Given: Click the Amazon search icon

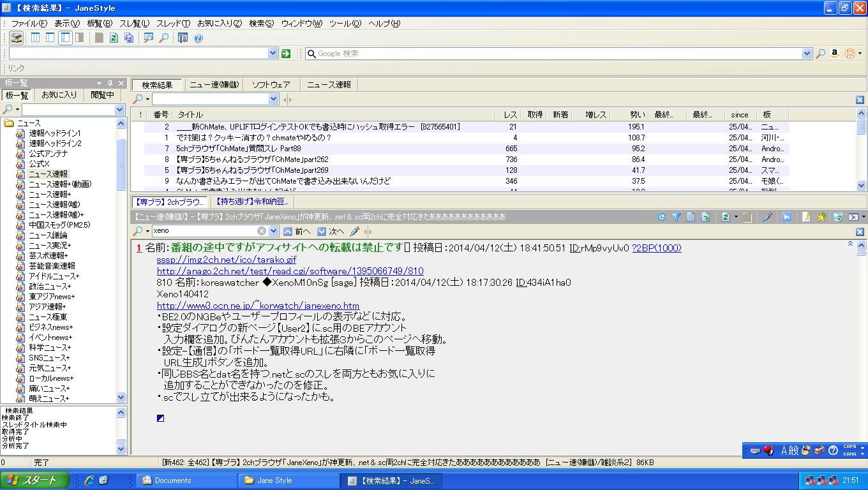Looking at the screenshot, I should 834,54.
